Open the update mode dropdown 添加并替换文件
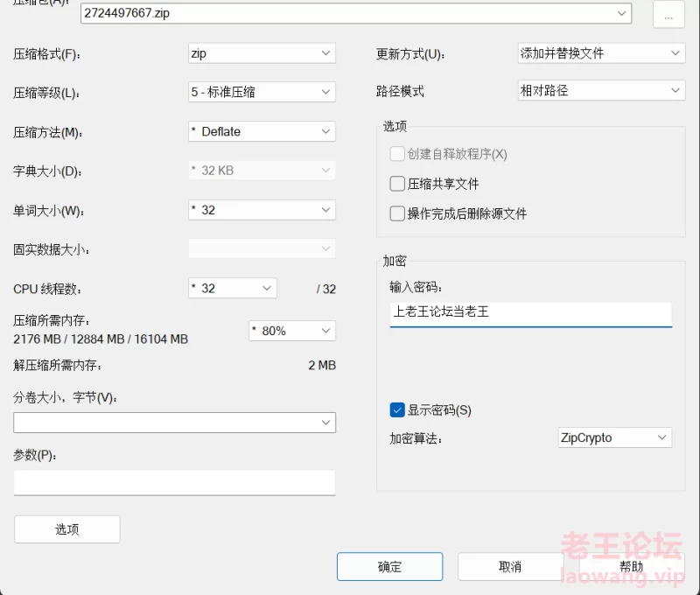 [601, 53]
